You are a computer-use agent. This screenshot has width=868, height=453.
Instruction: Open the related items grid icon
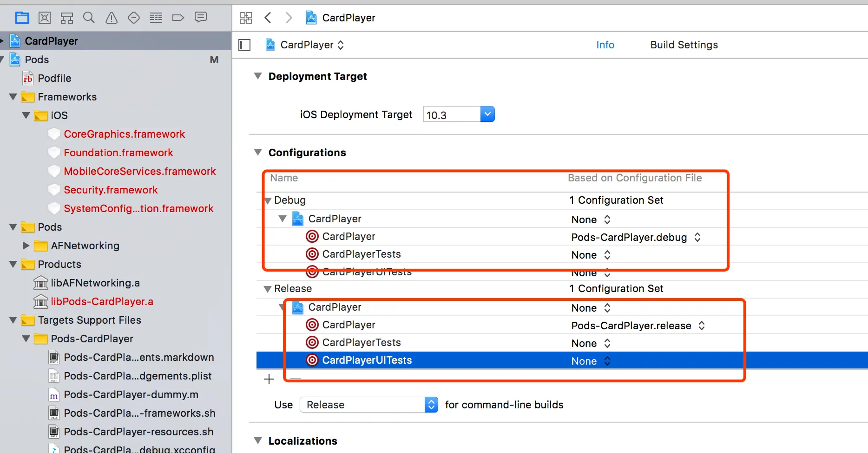pos(246,17)
